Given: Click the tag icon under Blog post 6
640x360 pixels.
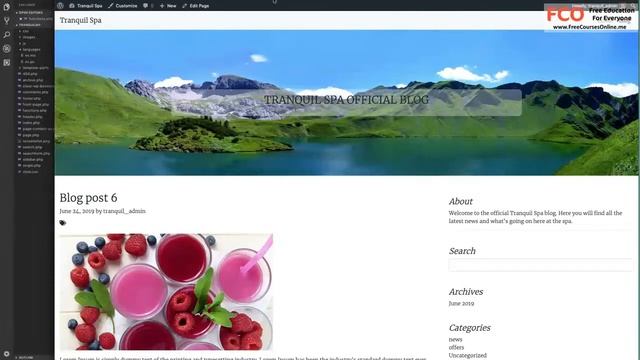Looking at the screenshot, I should coord(62,223).
